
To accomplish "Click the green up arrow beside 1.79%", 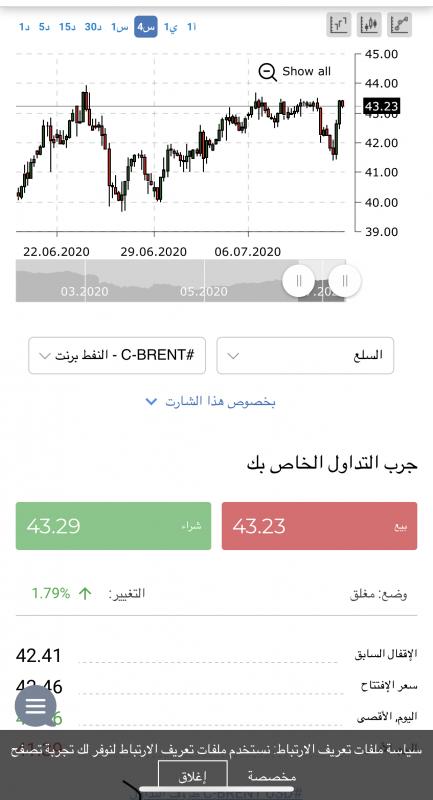I will (x=85, y=593).
